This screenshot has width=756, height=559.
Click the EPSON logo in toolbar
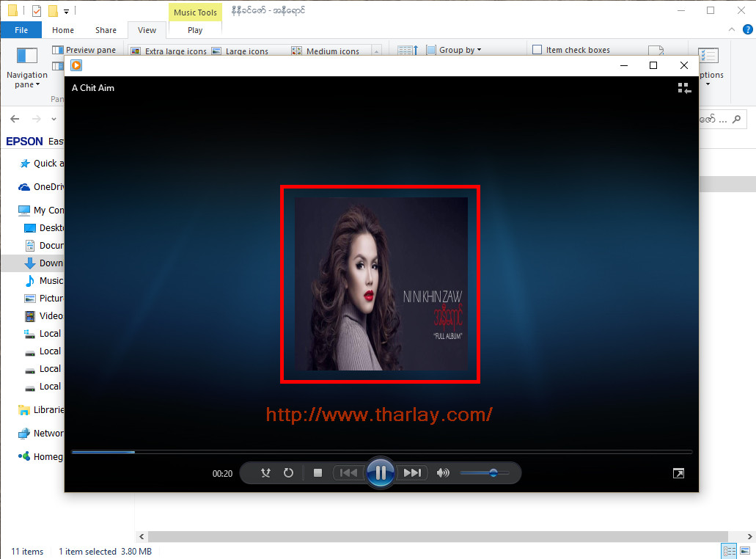tap(24, 142)
